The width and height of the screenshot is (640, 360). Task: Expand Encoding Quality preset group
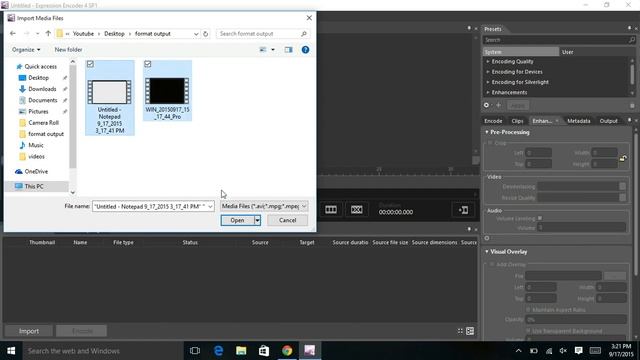tap(488, 61)
